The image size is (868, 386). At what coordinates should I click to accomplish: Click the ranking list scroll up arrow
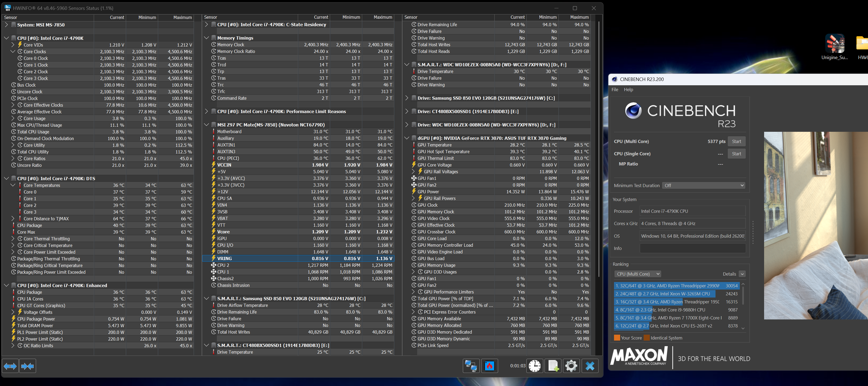743,284
